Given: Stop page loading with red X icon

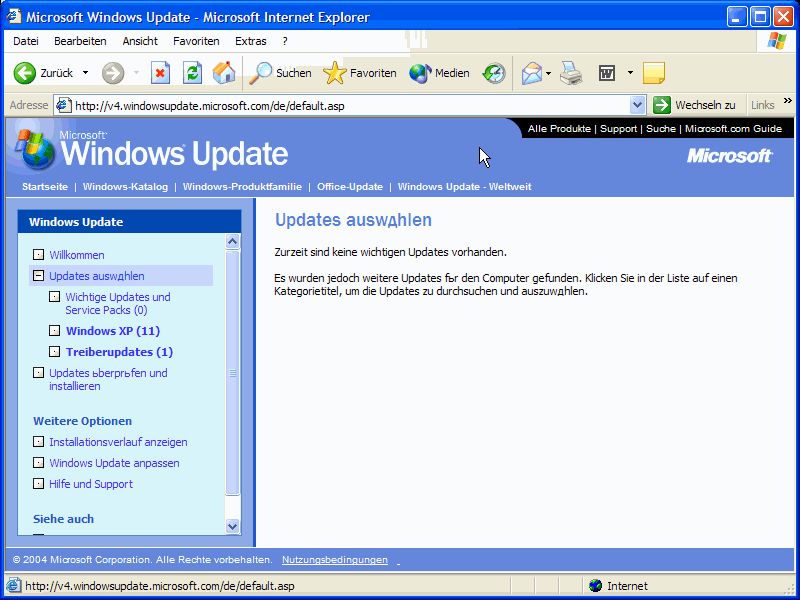Looking at the screenshot, I should (x=160, y=73).
